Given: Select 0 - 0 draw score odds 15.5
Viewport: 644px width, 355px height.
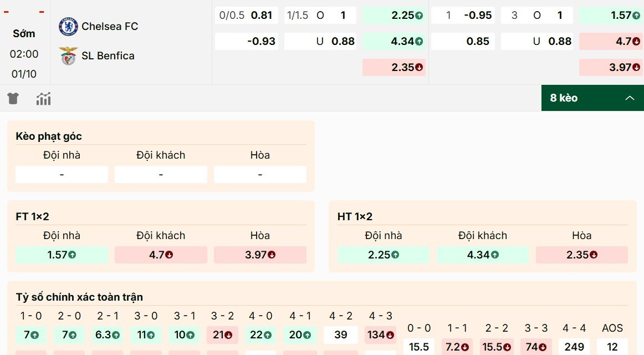Looking at the screenshot, I should [419, 347].
